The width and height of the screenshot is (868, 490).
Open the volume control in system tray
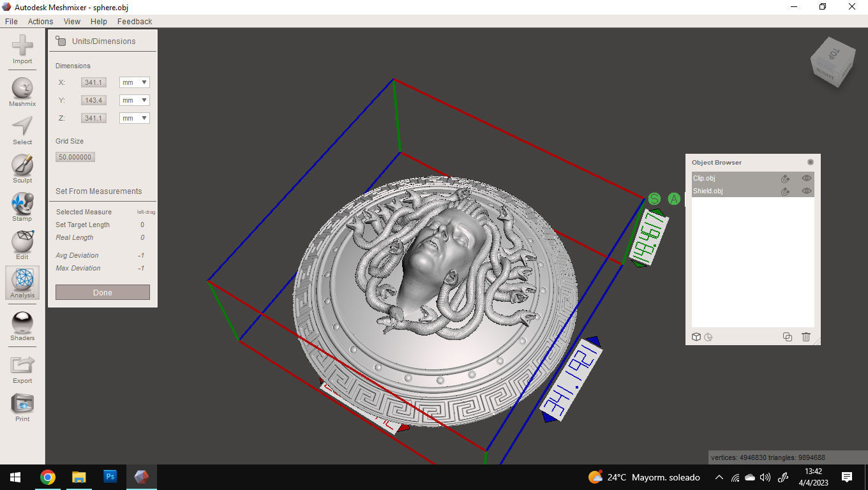click(x=765, y=477)
